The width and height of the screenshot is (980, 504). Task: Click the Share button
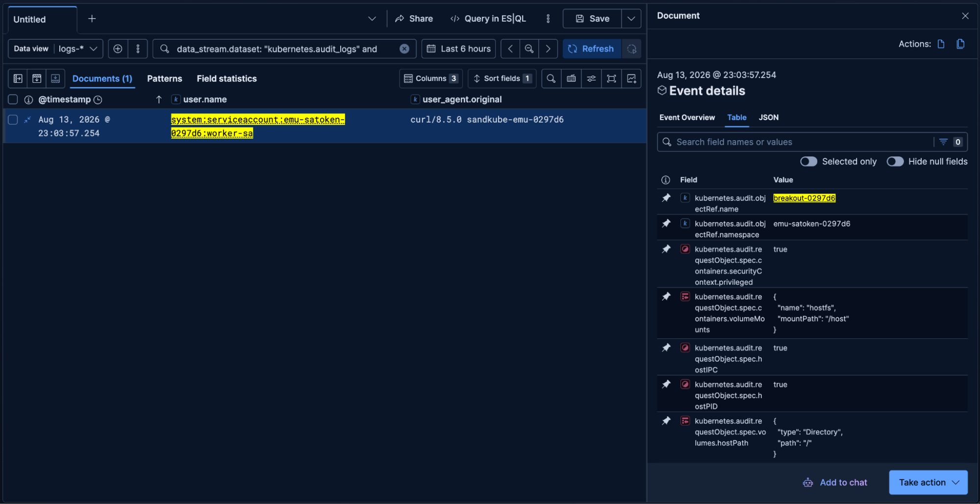click(x=414, y=19)
